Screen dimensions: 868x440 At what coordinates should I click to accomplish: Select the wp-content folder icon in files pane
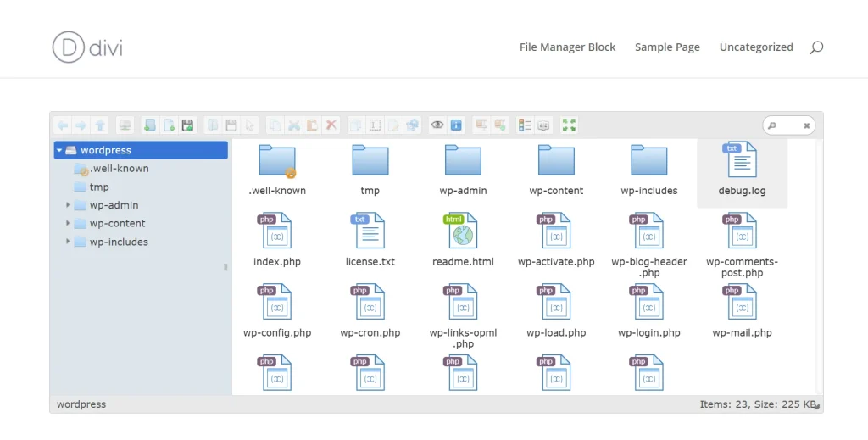(556, 160)
